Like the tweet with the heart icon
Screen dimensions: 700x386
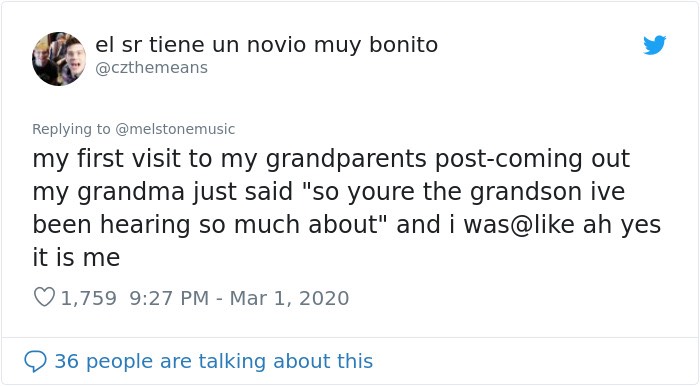[x=44, y=297]
